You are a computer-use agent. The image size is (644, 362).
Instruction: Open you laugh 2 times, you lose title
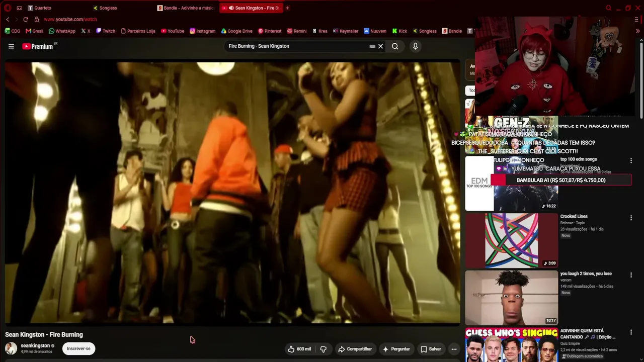click(x=586, y=274)
